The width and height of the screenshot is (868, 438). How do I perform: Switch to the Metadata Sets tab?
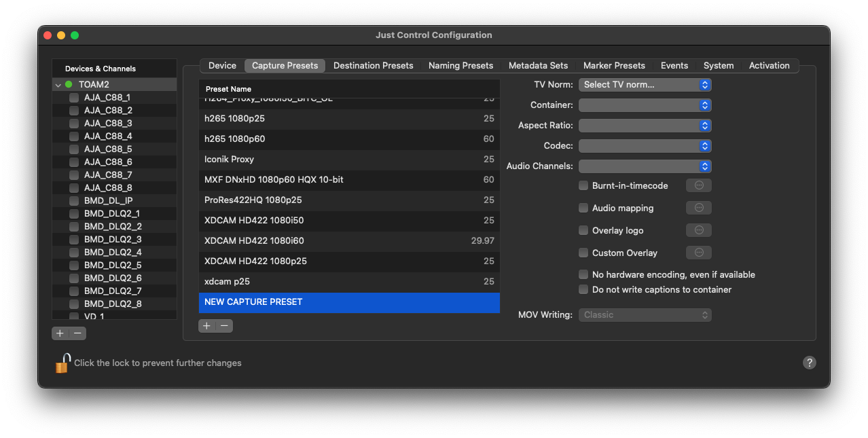[538, 66]
